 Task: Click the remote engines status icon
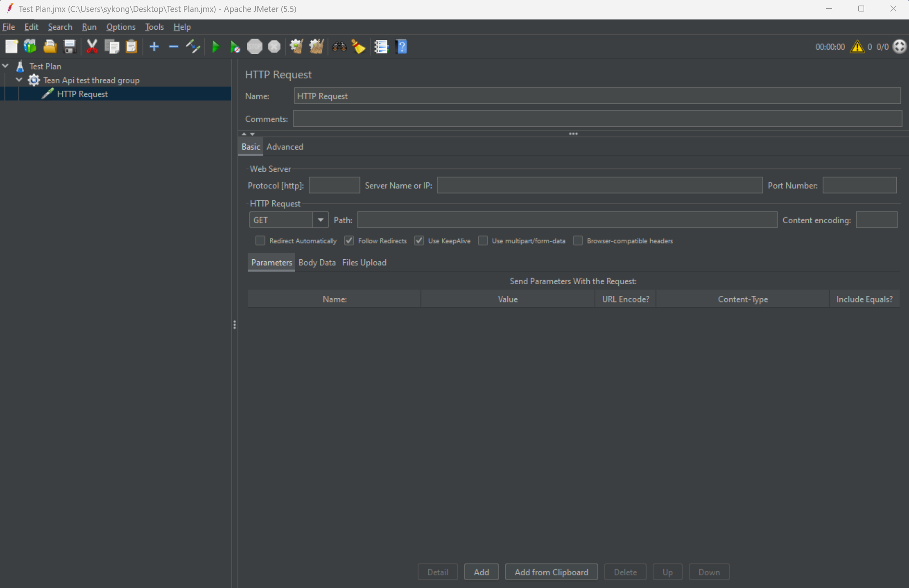pos(899,47)
